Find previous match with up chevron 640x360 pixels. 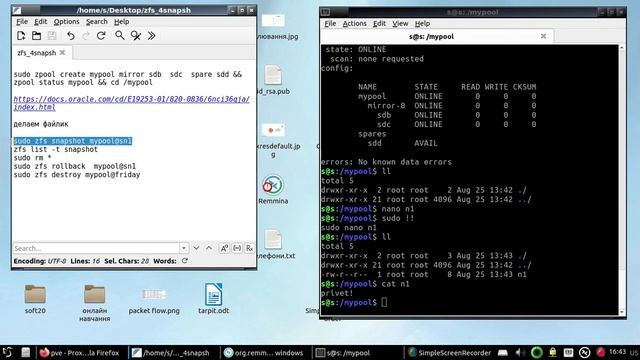[x=209, y=248]
